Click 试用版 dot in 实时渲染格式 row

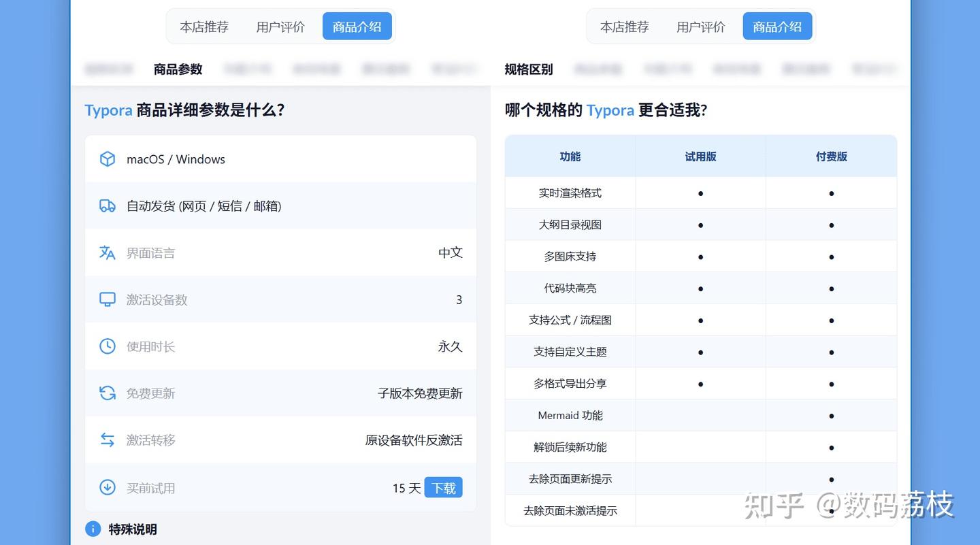701,193
